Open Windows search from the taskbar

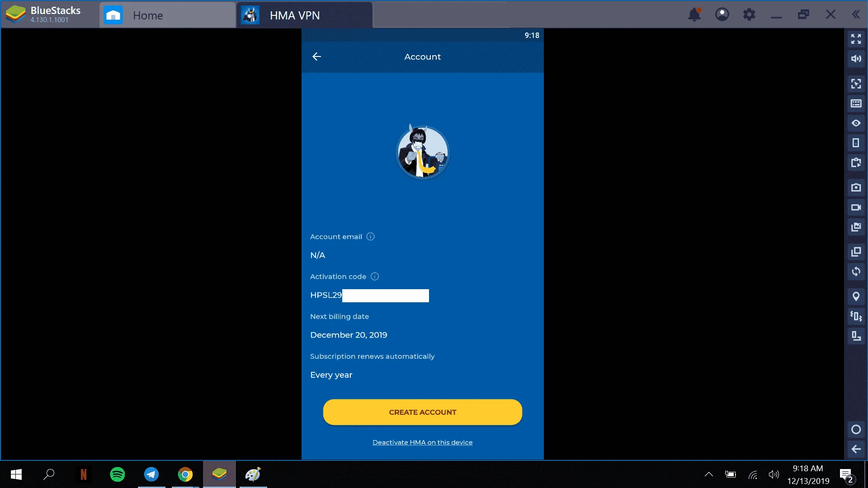(x=49, y=474)
